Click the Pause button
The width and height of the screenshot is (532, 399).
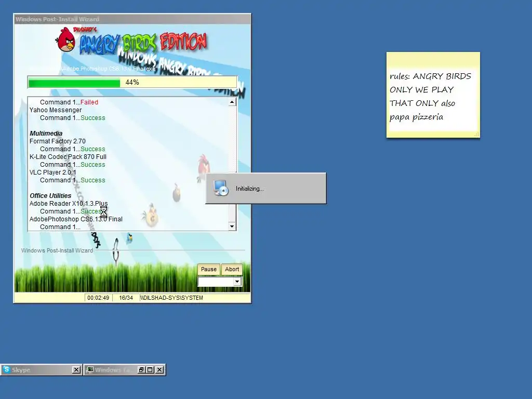pos(209,269)
